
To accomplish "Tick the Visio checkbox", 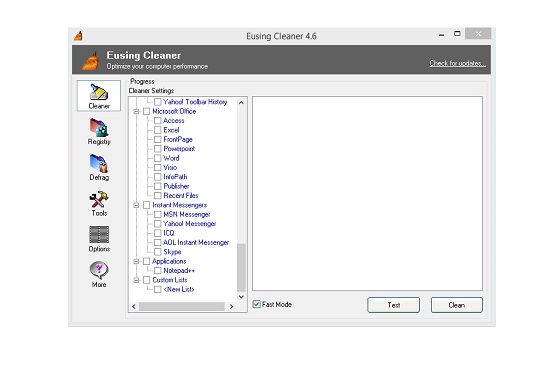I will (158, 167).
